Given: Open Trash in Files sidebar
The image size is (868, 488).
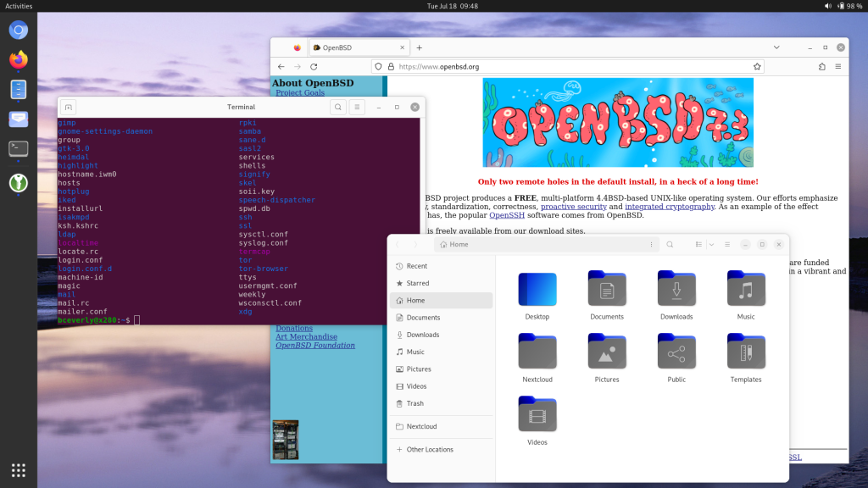Looking at the screenshot, I should [x=441, y=403].
